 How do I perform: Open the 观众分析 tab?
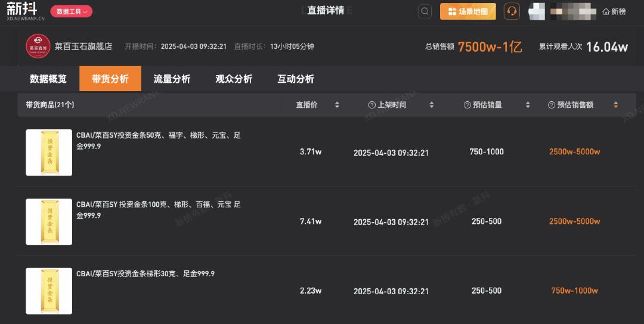click(234, 79)
